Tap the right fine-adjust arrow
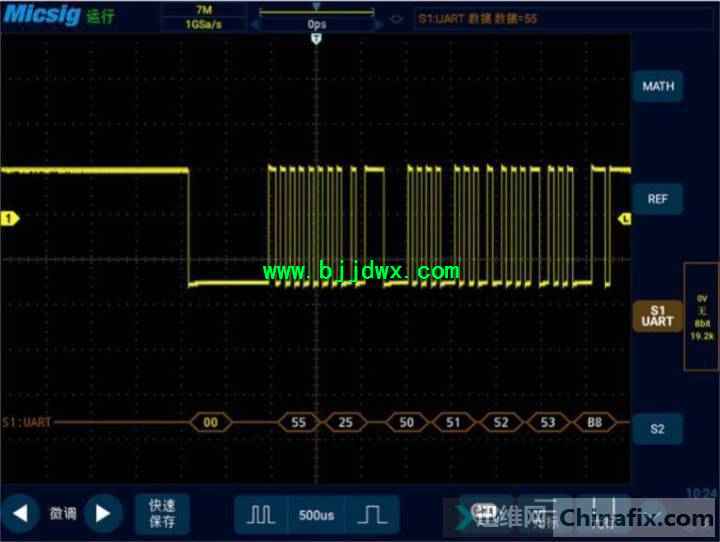This screenshot has height=542, width=720. [x=104, y=513]
